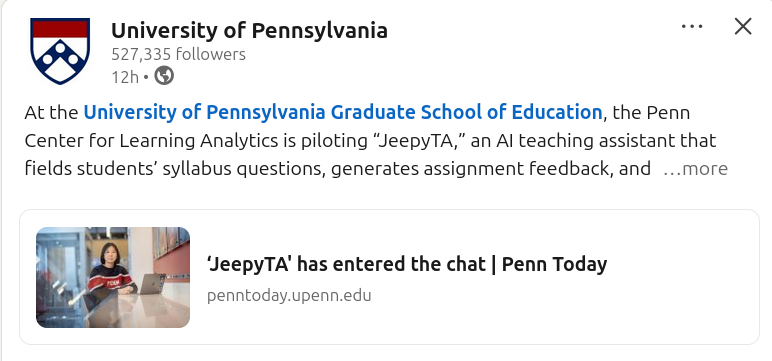The width and height of the screenshot is (772, 361).
Task: Click the 527,335 followers text
Action: tap(178, 54)
